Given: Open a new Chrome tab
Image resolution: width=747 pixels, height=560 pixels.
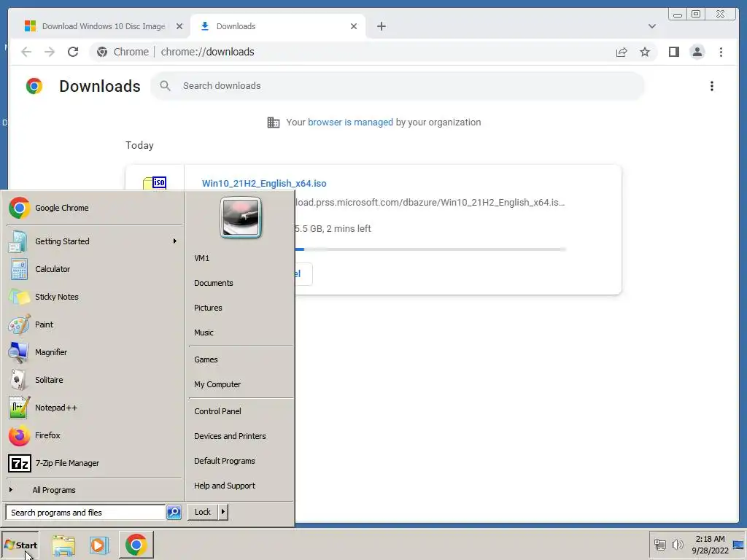Looking at the screenshot, I should (381, 26).
